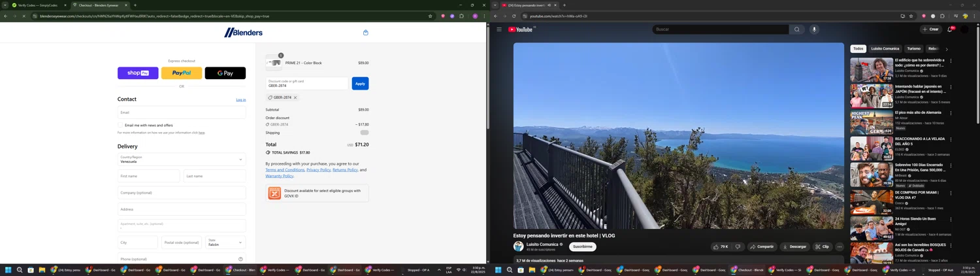980x276 pixels.
Task: Remove the applied GBER-2874 discount tag
Action: click(x=295, y=97)
